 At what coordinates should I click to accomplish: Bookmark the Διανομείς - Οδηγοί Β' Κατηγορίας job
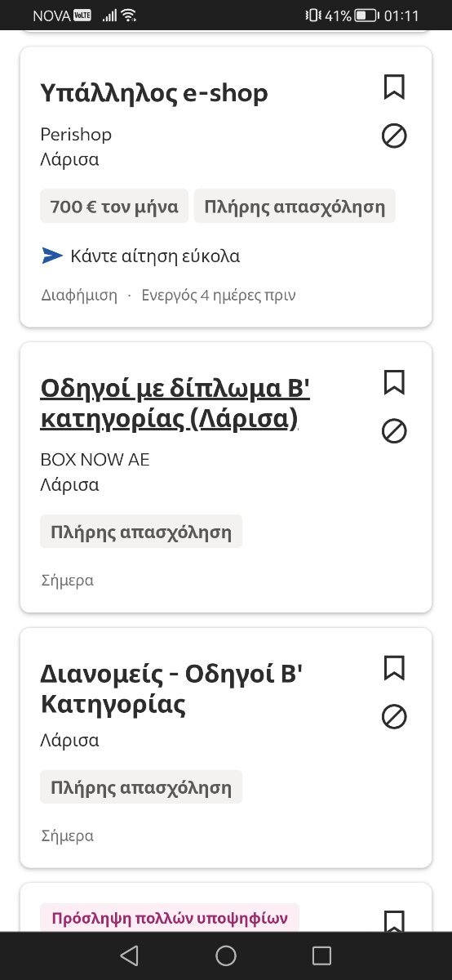394,668
